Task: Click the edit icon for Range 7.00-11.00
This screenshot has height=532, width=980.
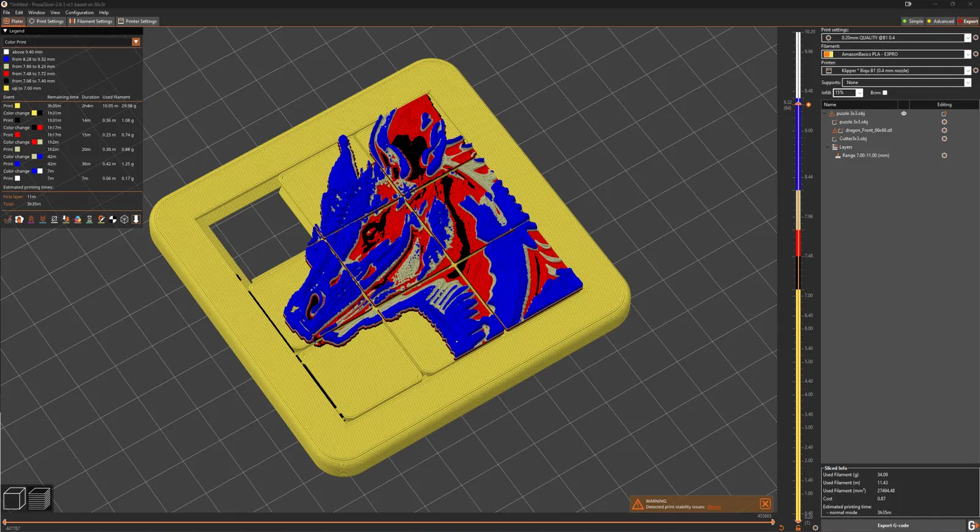Action: pos(944,155)
